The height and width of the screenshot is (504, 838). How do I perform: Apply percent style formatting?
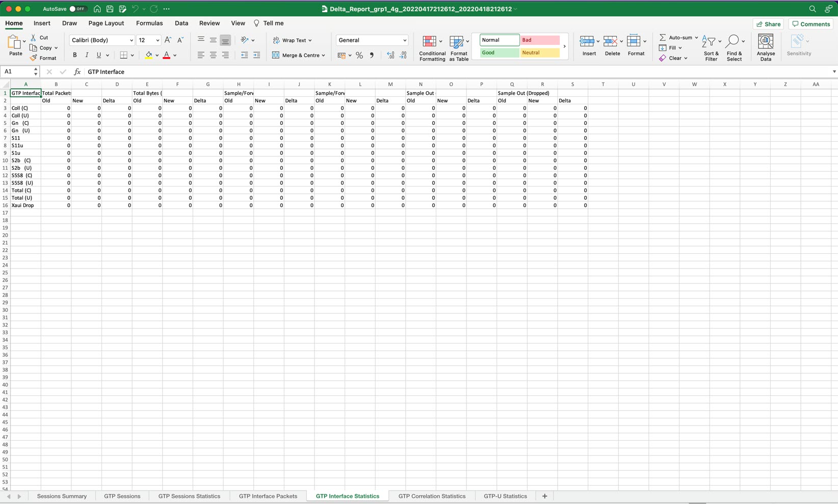[359, 56]
